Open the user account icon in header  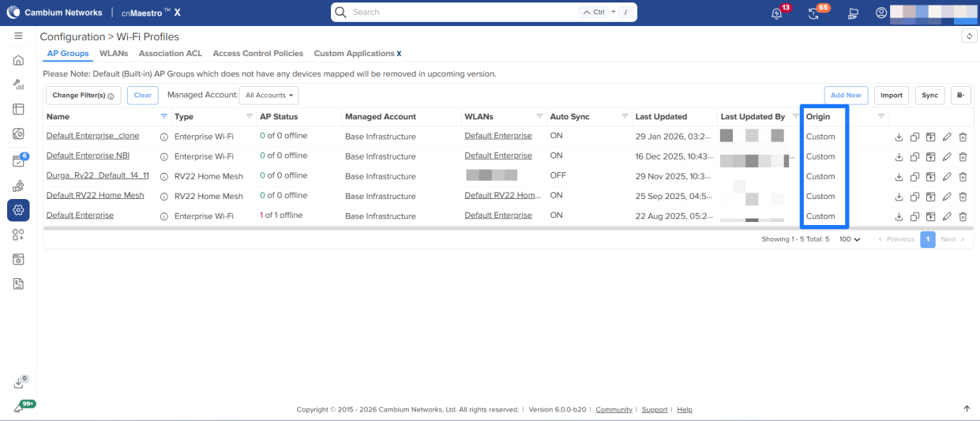(881, 13)
